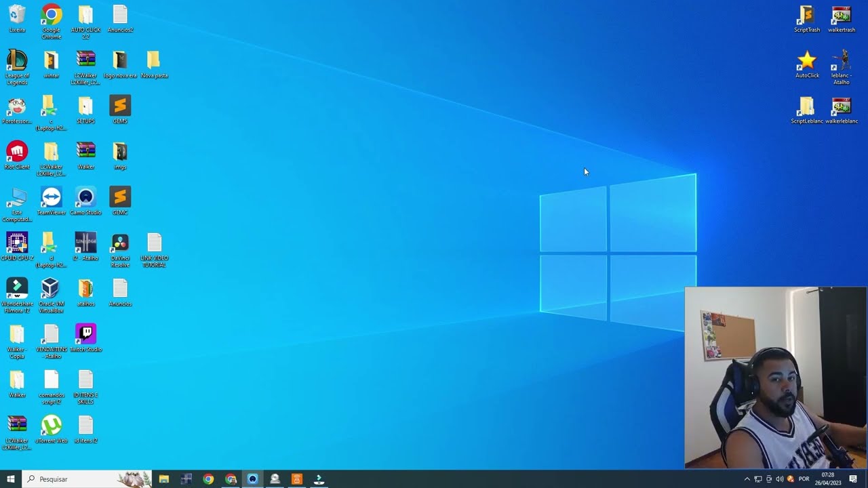Select the Anuncios text file
Screen dimensions: 868x488
[120, 292]
